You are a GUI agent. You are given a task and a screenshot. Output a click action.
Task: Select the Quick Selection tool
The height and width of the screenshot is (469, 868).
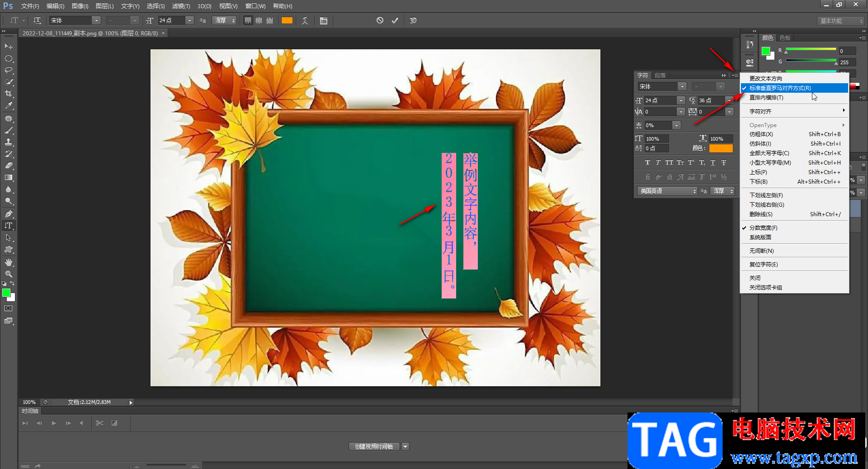tap(9, 82)
